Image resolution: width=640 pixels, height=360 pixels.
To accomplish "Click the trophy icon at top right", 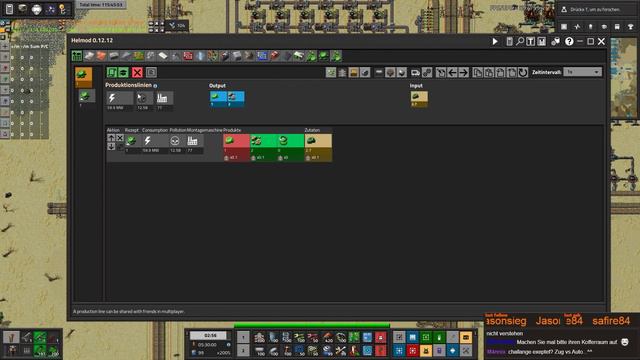I will (630, 27).
